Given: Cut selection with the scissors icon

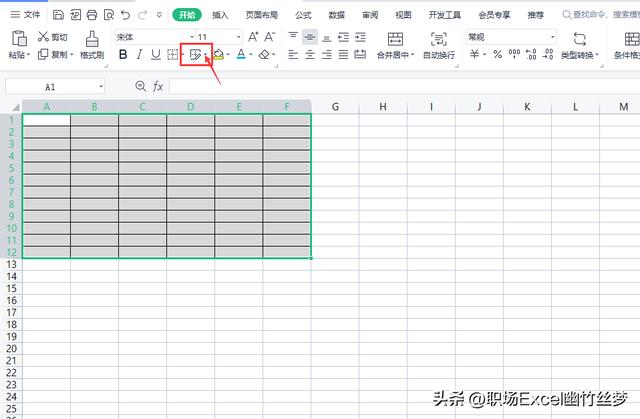Looking at the screenshot, I should 43,37.
